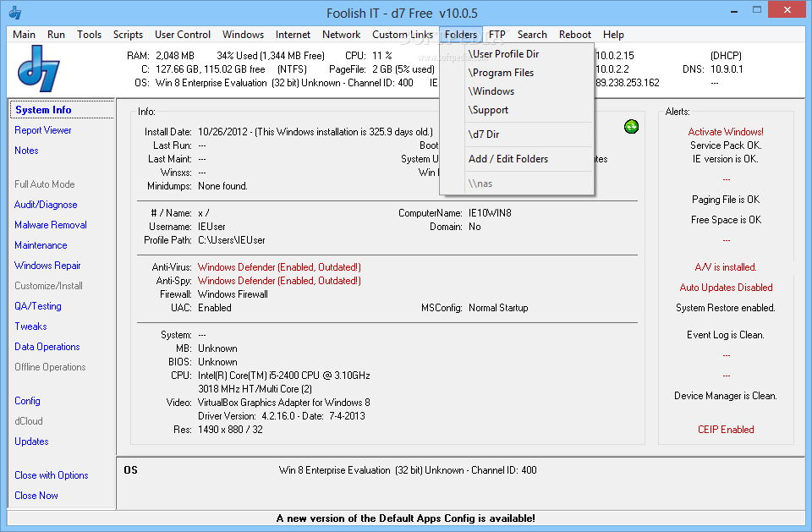
Task: Click the Anti-Virus Windows Defender value
Action: point(279,267)
